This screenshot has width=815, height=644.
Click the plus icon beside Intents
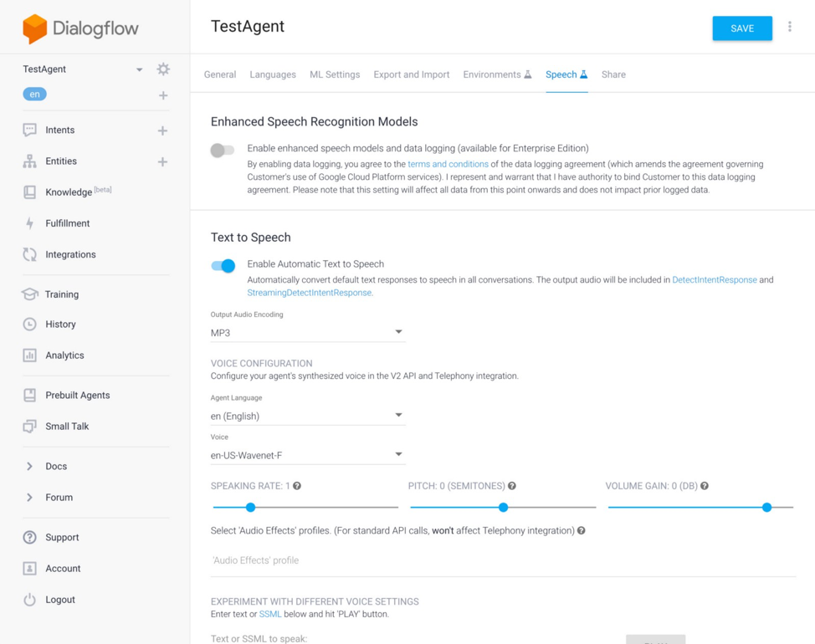tap(162, 130)
